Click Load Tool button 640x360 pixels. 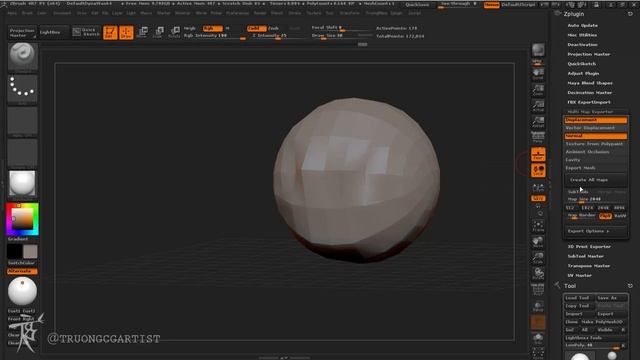coord(579,298)
